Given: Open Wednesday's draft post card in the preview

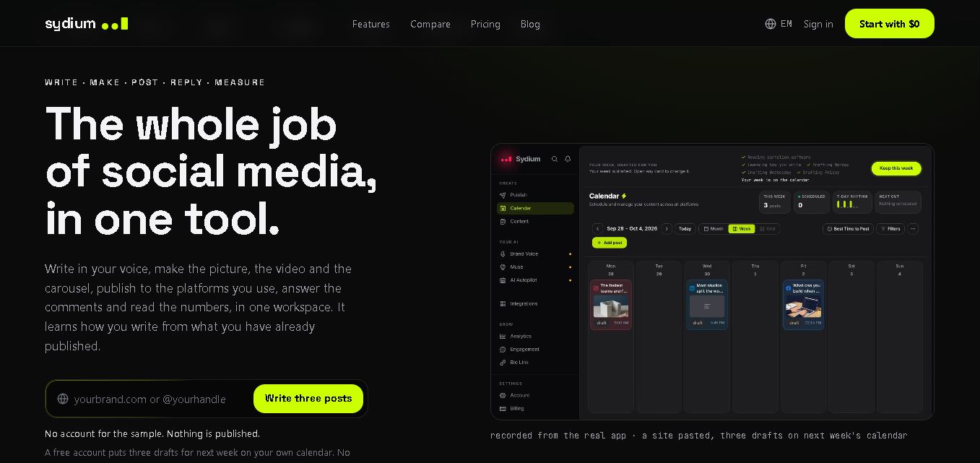Looking at the screenshot, I should pos(707,305).
